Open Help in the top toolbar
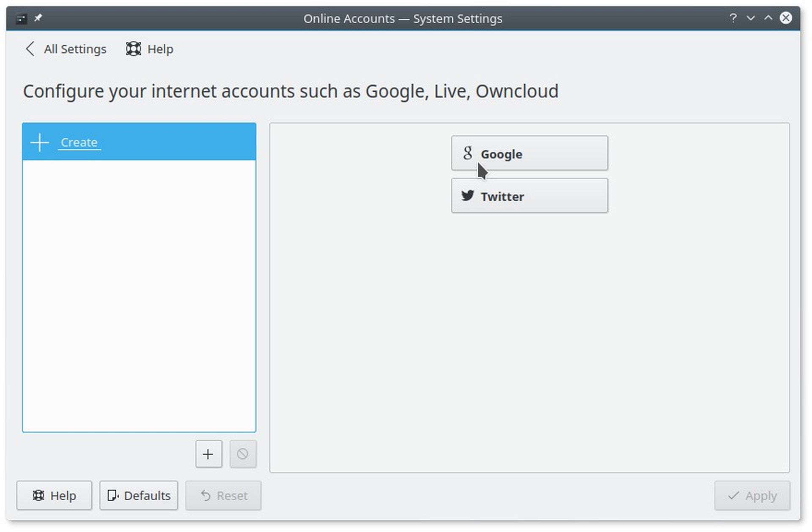The height and width of the screenshot is (532, 812). [150, 49]
